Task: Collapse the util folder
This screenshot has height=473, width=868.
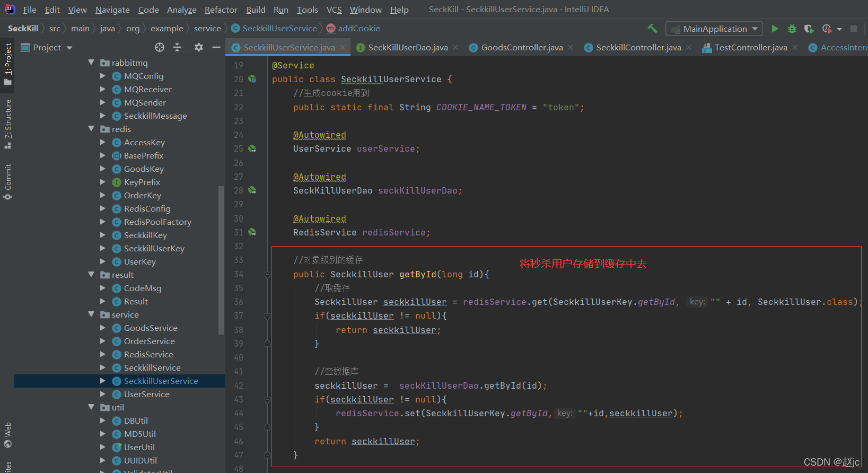Action: [x=91, y=407]
